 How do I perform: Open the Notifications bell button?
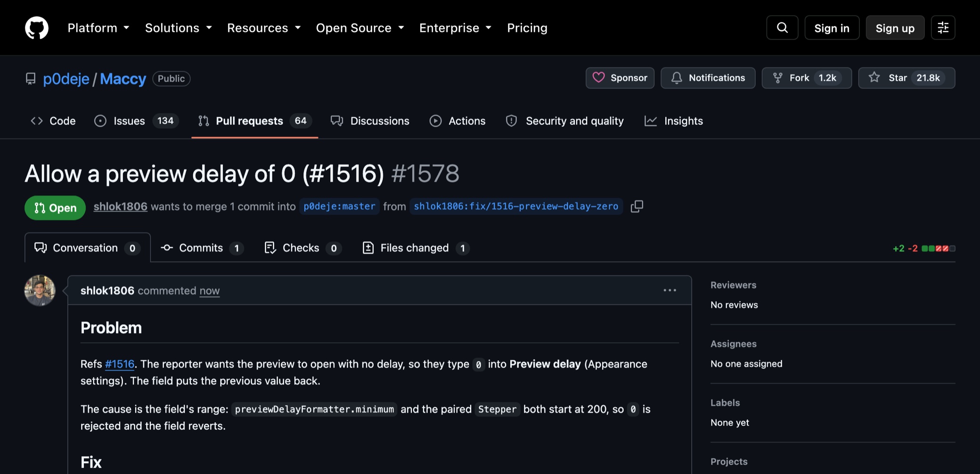pyautogui.click(x=708, y=78)
